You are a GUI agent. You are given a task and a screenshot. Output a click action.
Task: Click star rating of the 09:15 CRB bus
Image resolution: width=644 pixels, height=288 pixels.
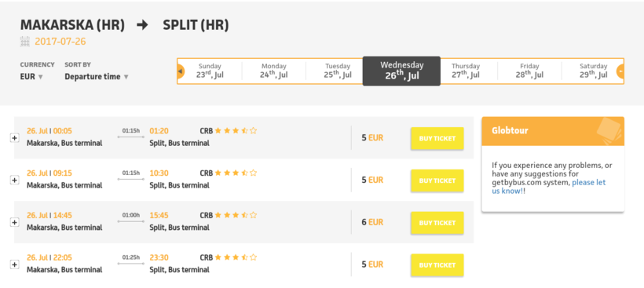[236, 173]
